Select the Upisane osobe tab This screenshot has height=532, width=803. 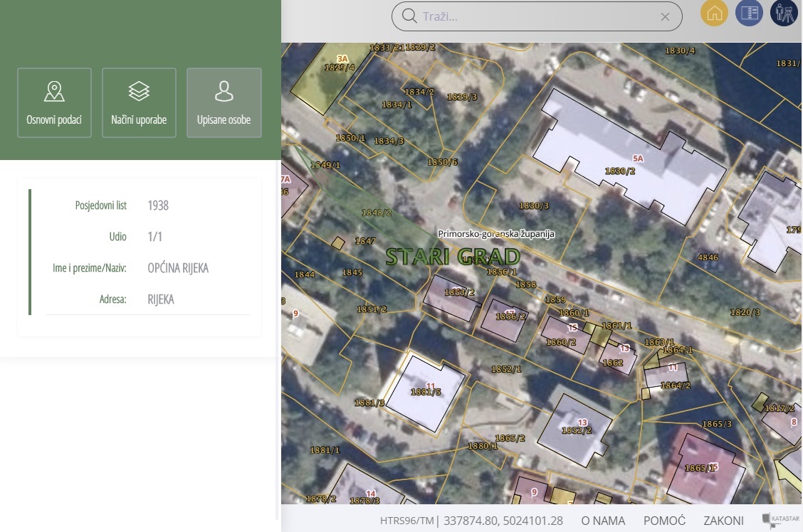click(x=224, y=102)
